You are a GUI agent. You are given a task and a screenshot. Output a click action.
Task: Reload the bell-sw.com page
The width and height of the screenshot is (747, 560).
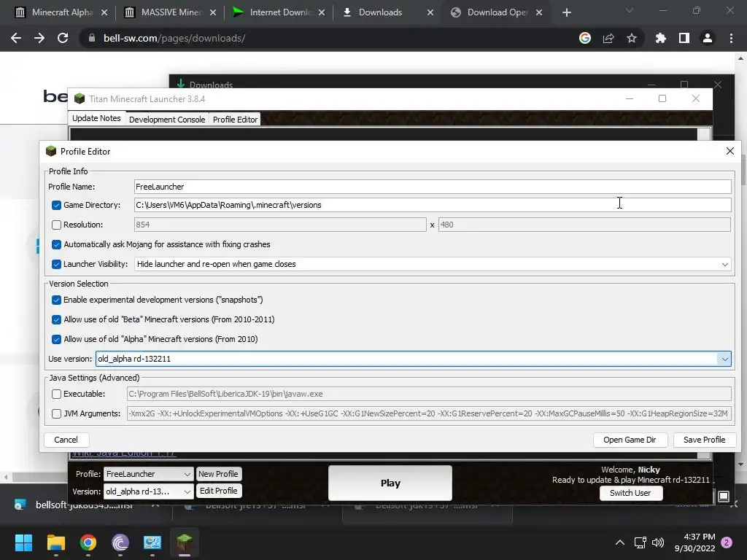63,38
